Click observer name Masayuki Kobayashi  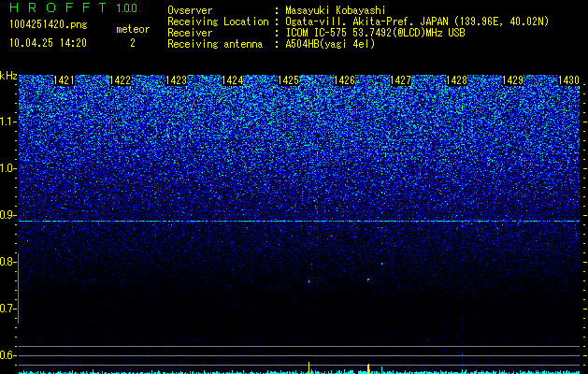point(336,11)
